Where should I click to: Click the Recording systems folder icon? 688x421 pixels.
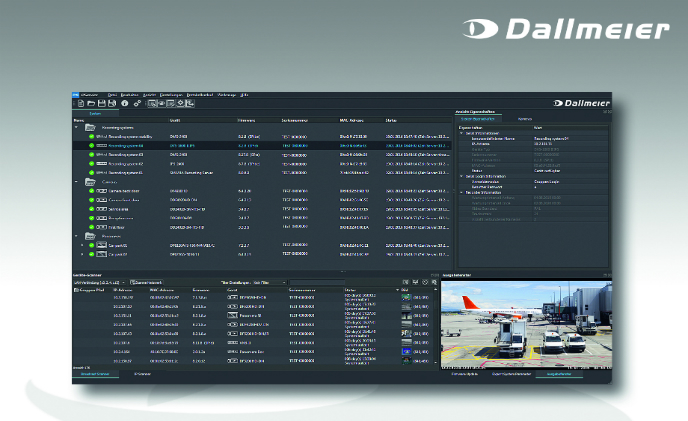(x=90, y=127)
